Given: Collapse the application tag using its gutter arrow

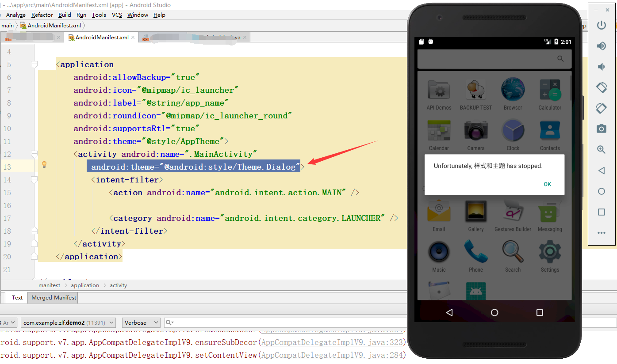Looking at the screenshot, I should (34, 64).
